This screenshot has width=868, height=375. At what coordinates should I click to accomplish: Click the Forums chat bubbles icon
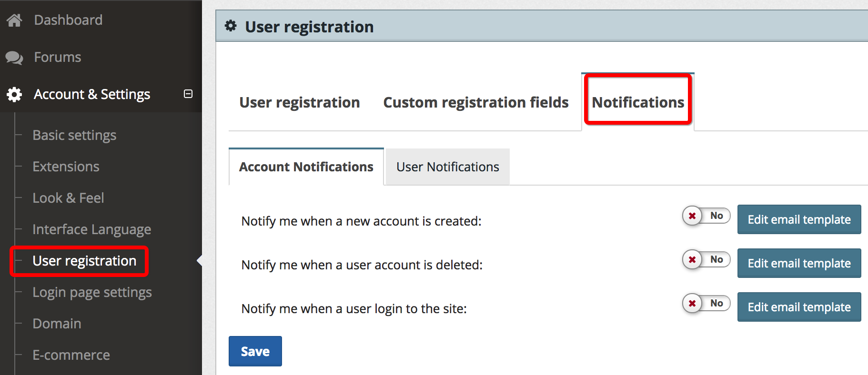click(14, 58)
